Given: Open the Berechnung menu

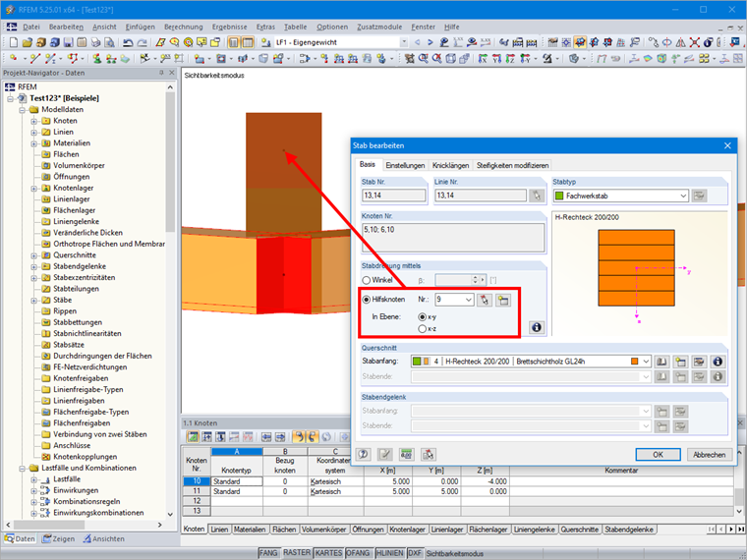Looking at the screenshot, I should (184, 28).
